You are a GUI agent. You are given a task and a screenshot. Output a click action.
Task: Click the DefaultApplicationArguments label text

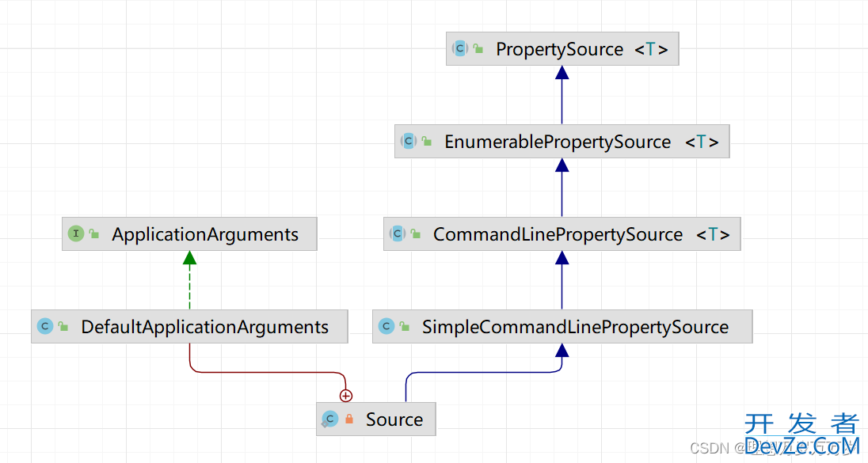(205, 327)
